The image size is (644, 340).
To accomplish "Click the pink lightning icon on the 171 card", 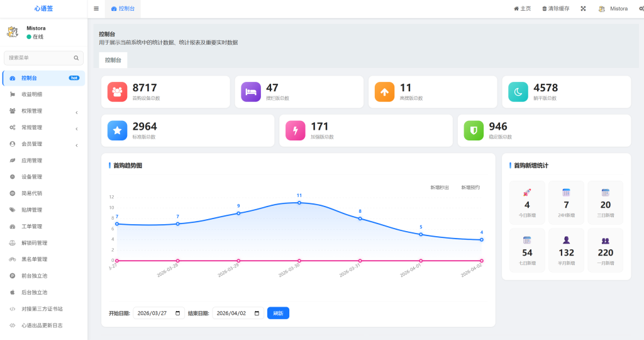I will tap(296, 130).
